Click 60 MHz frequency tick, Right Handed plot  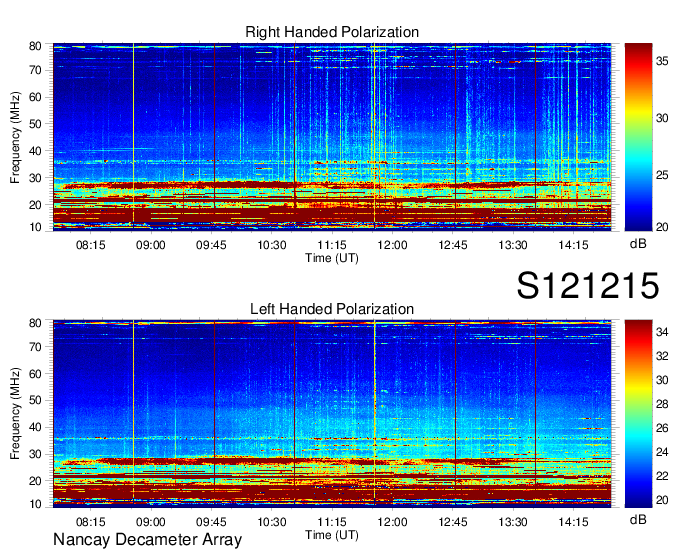click(36, 97)
